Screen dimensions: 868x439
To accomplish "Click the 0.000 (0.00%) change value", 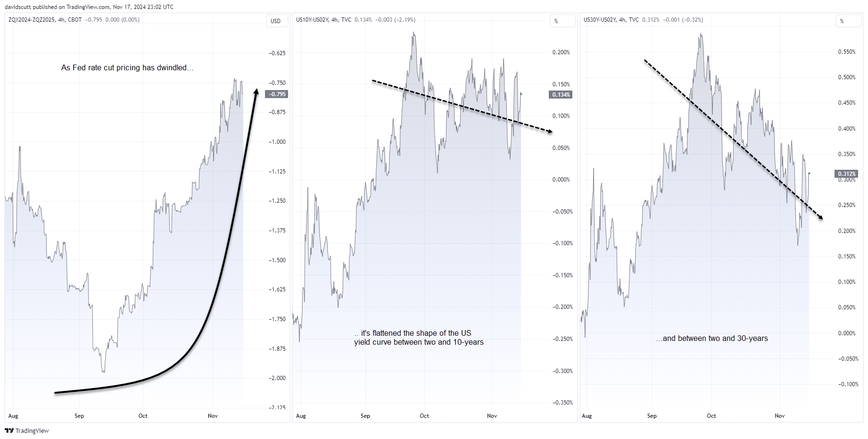I will [x=123, y=20].
